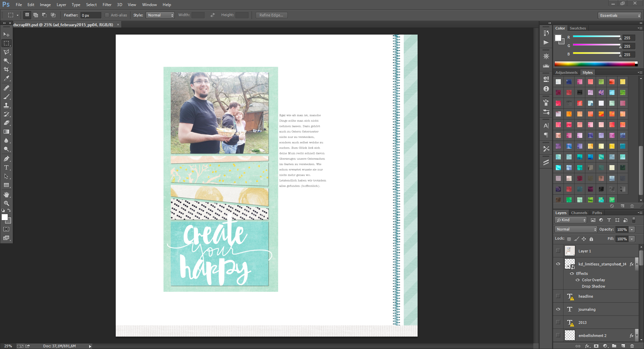644x349 pixels.
Task: Open the Character panel icon
Action: (x=546, y=126)
